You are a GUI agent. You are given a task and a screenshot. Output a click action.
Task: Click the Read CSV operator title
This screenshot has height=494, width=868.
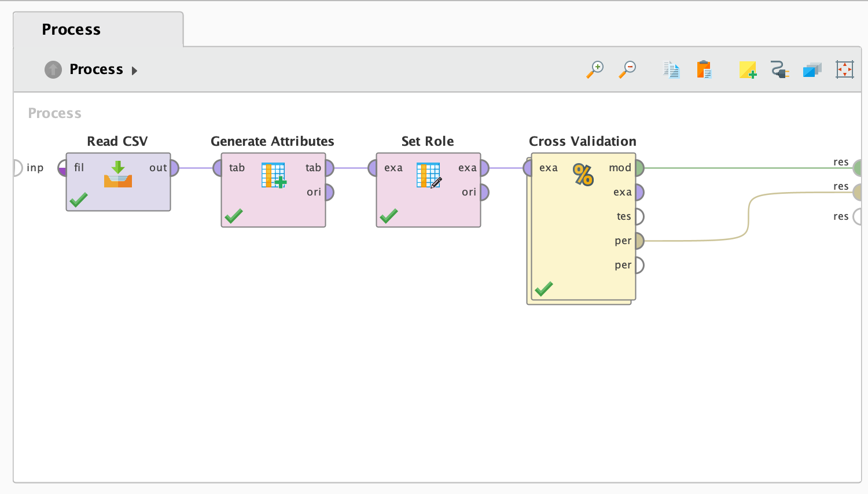click(117, 141)
